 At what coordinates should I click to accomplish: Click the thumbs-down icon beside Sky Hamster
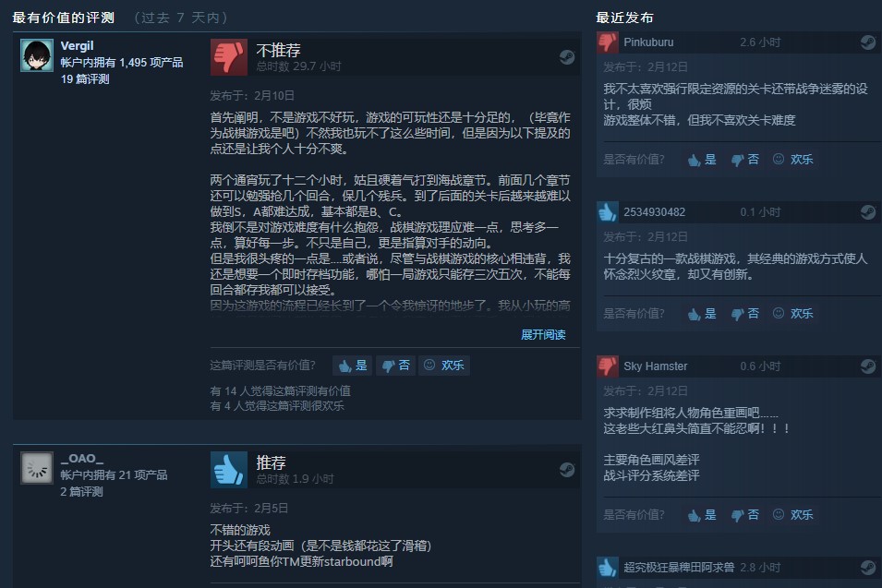(608, 366)
